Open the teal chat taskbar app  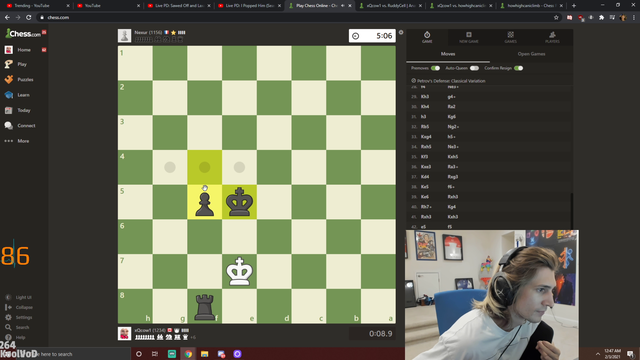172,354
